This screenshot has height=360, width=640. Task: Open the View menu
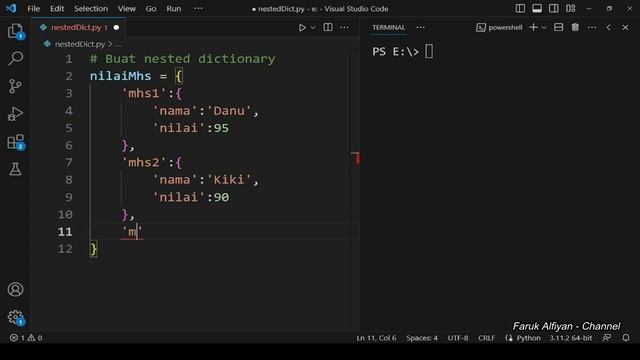pos(127,9)
